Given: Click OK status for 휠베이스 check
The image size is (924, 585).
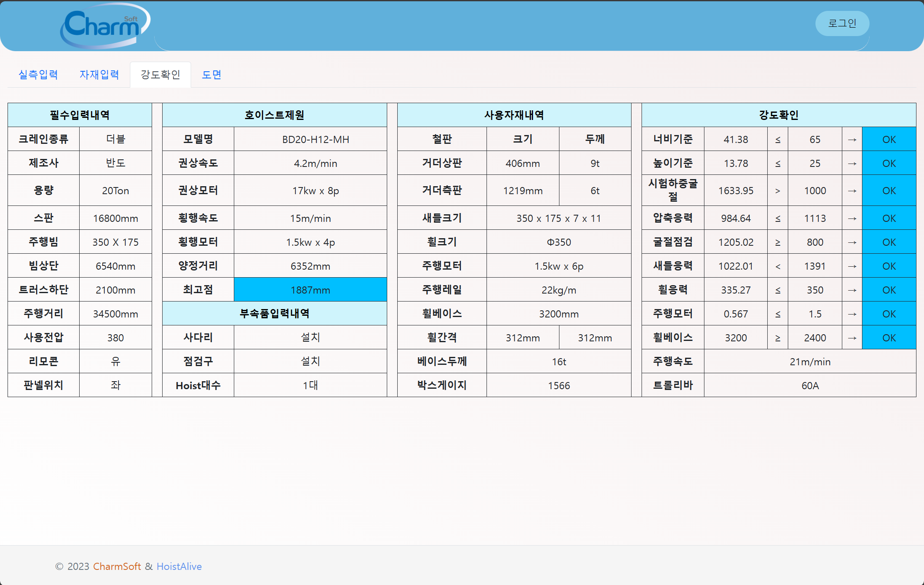Looking at the screenshot, I should [x=889, y=338].
